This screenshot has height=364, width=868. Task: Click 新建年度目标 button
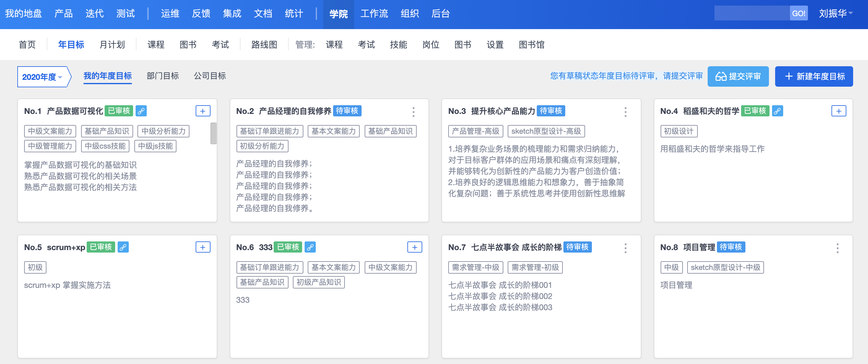[x=814, y=76]
